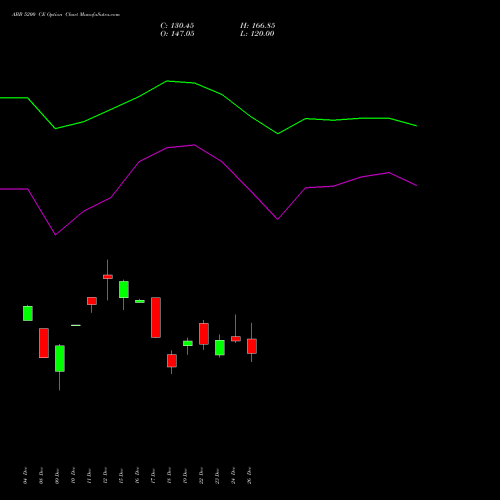The image size is (500, 500).
Task: Click the flat green doji candle above the 10 Dec label
Action: click(x=76, y=325)
